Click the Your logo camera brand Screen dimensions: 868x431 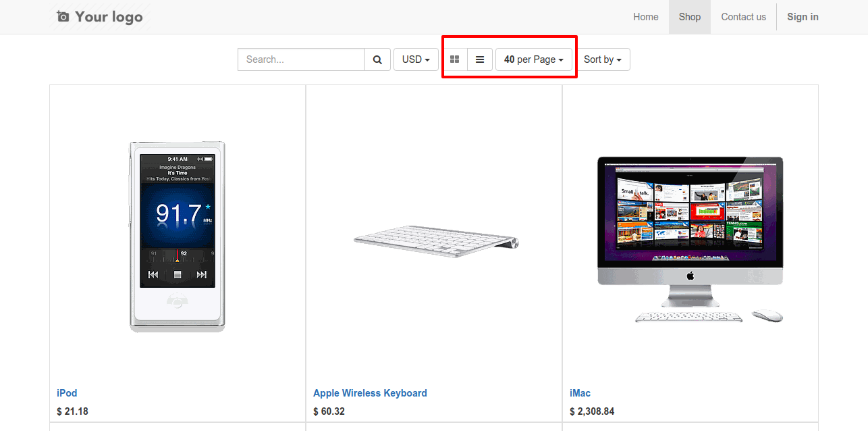pyautogui.click(x=100, y=17)
